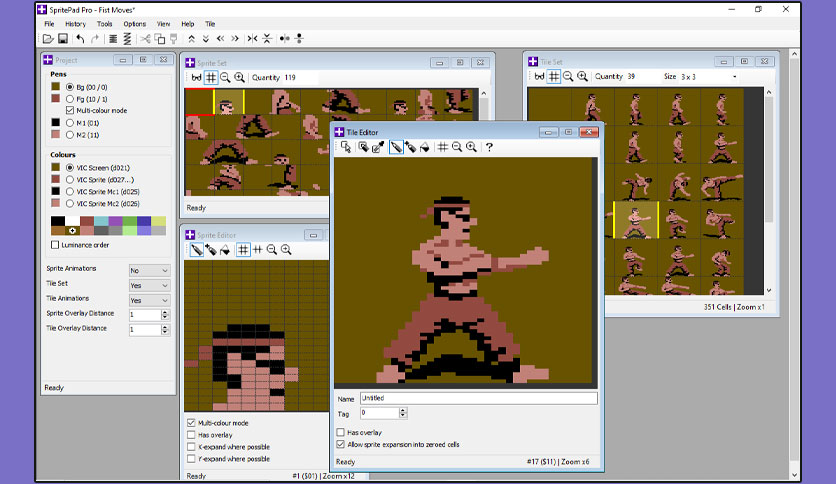Open the History menu
The height and width of the screenshot is (484, 836).
(x=75, y=24)
